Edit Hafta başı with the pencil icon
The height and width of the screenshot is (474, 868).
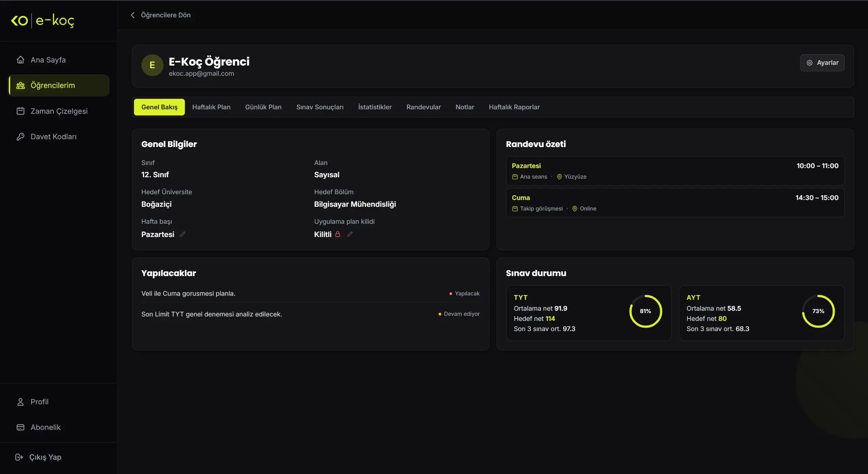[182, 234]
